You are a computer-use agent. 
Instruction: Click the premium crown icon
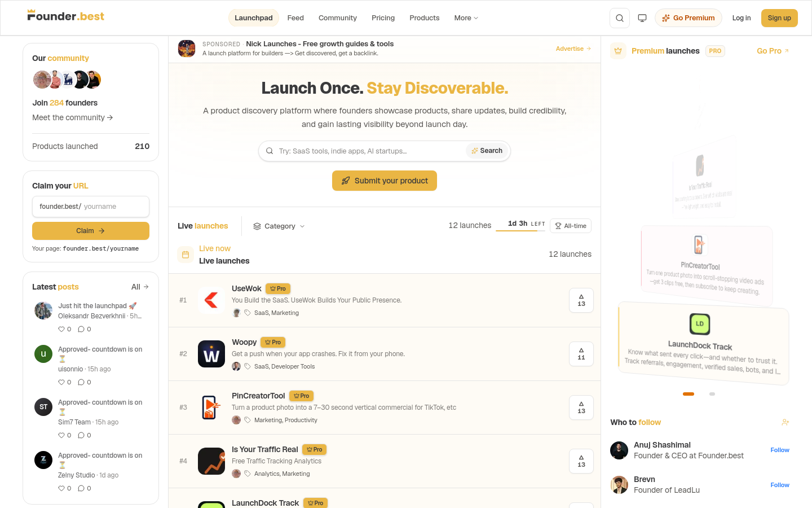[x=618, y=51]
